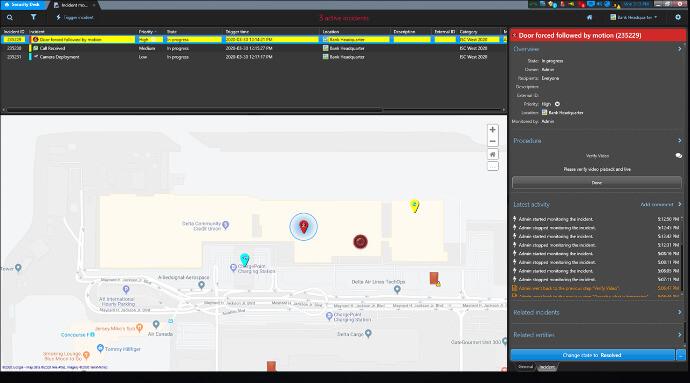The width and height of the screenshot is (690, 383).
Task: Collapse the Overview section chevron
Action: (679, 49)
